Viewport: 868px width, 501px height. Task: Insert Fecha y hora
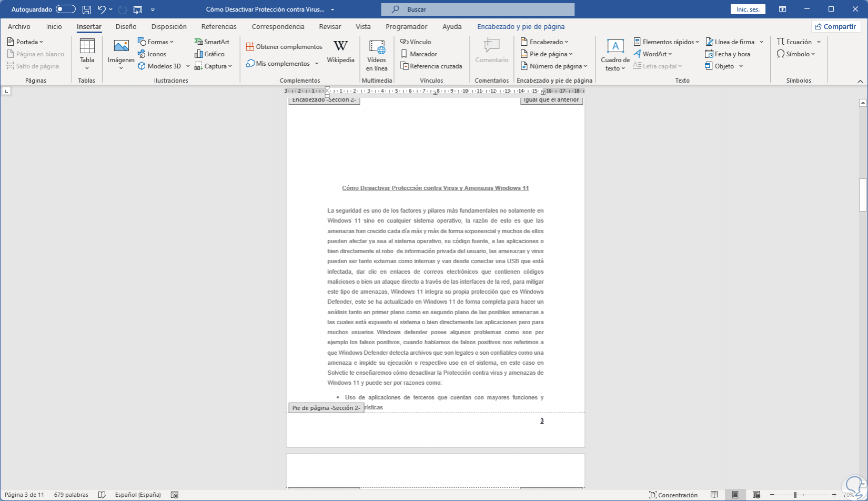point(728,54)
